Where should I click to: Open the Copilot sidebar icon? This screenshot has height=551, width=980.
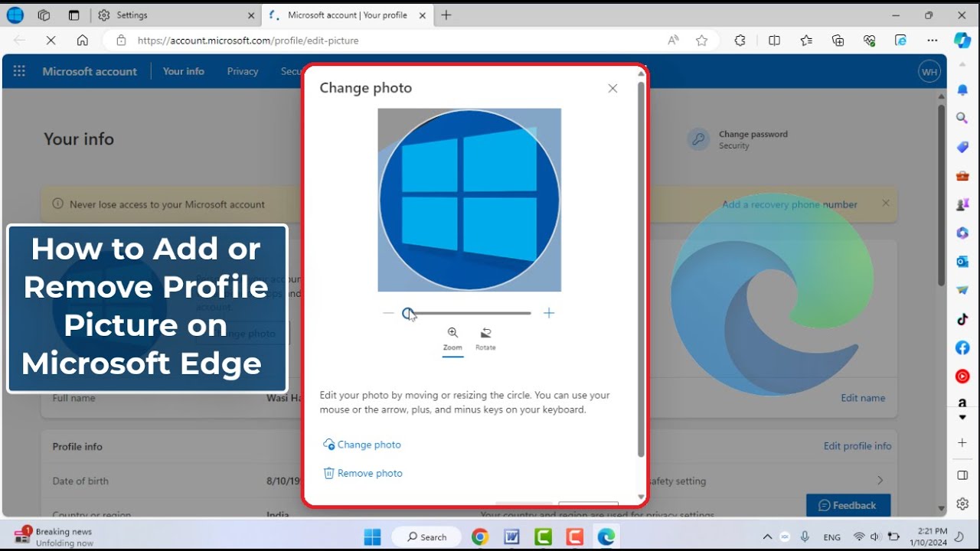click(x=962, y=41)
